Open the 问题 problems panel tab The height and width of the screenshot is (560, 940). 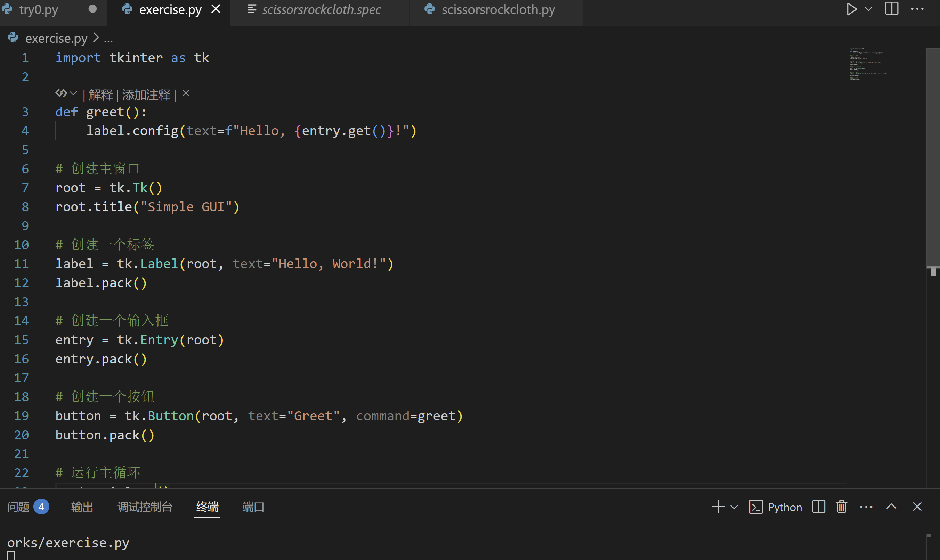(18, 507)
